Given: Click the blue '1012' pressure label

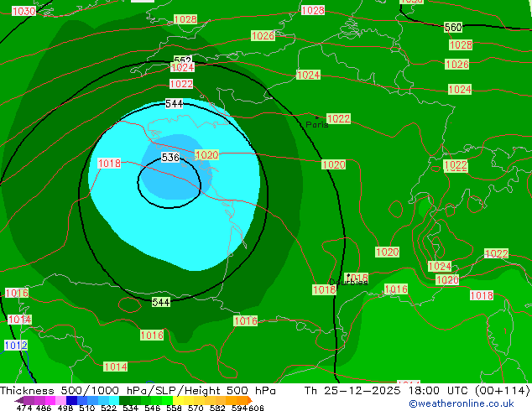Looking at the screenshot, I should point(16,346).
